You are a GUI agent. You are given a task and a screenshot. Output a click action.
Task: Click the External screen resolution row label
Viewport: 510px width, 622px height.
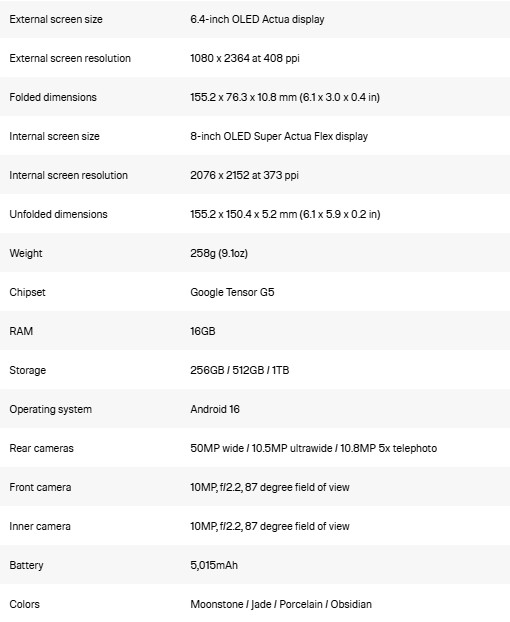click(x=70, y=58)
